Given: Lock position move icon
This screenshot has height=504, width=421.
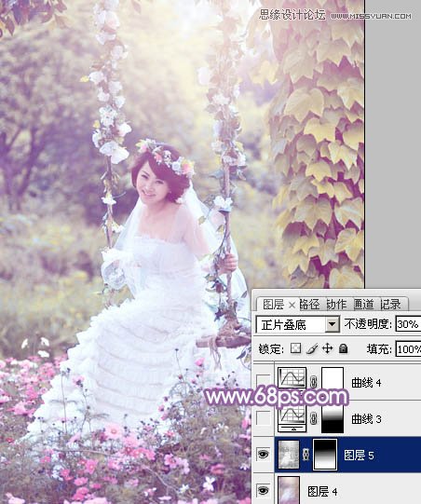Looking at the screenshot, I should (328, 348).
